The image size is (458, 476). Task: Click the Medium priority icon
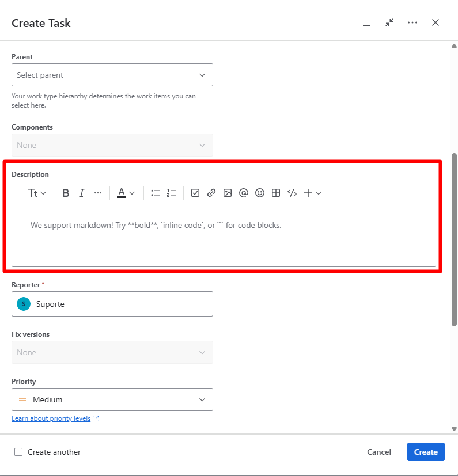(22, 399)
